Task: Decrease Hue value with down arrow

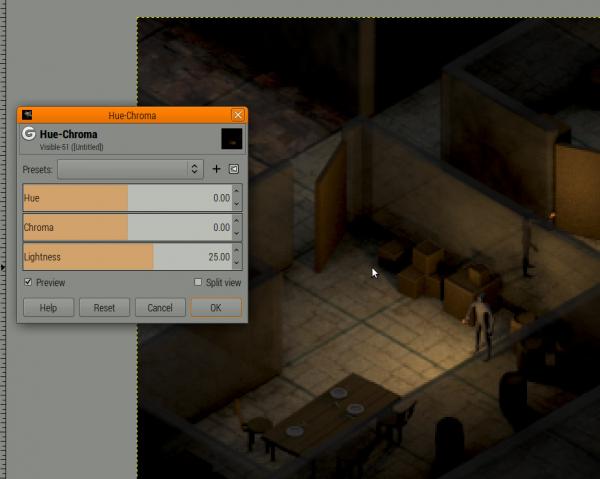Action: [237, 204]
